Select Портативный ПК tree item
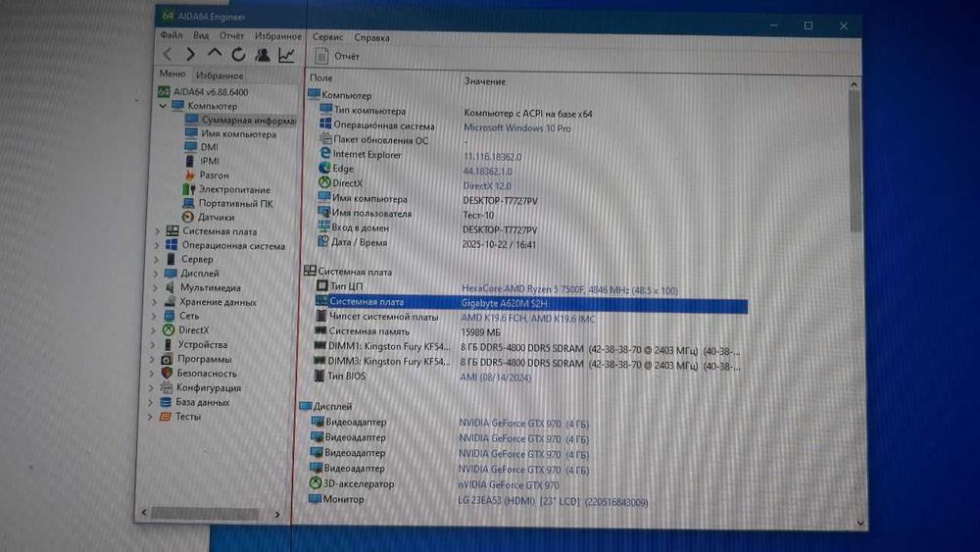The width and height of the screenshot is (980, 552). point(235,203)
